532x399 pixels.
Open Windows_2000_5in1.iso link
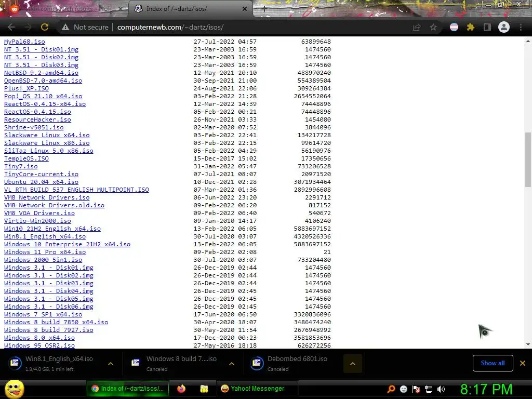[x=43, y=260]
